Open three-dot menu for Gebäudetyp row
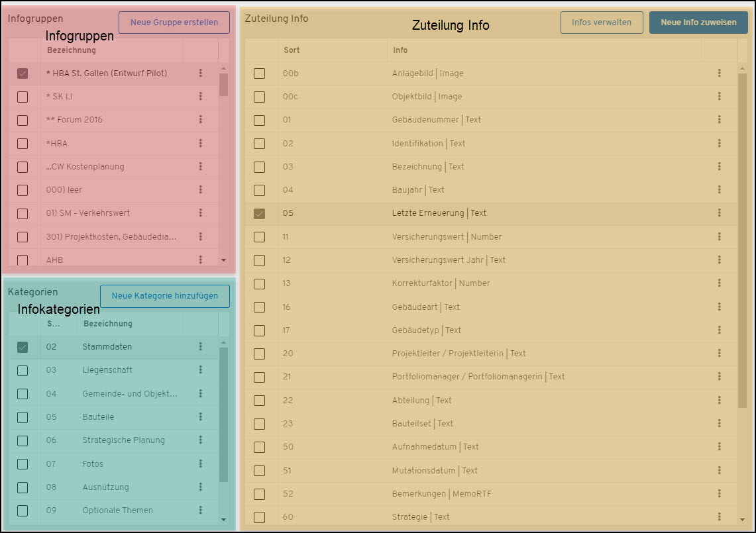 [x=719, y=330]
